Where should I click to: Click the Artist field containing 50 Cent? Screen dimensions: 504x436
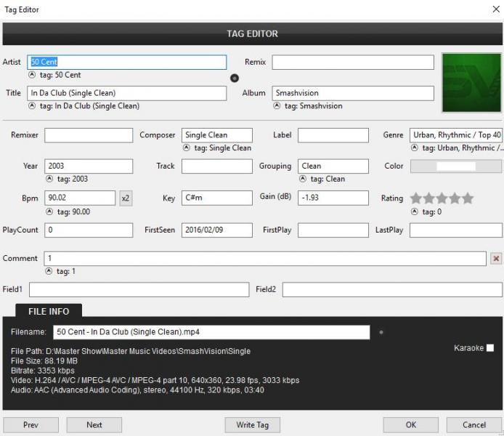[127, 62]
